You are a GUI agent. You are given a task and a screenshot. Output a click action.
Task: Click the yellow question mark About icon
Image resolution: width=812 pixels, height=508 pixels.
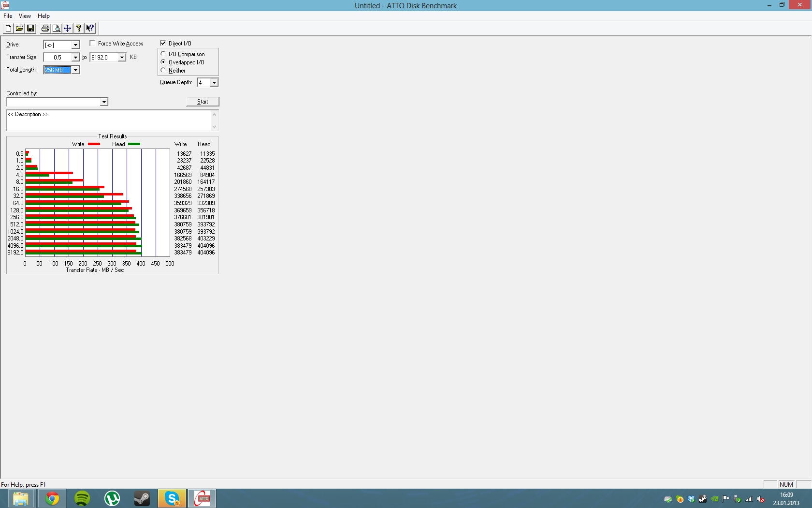click(x=79, y=29)
